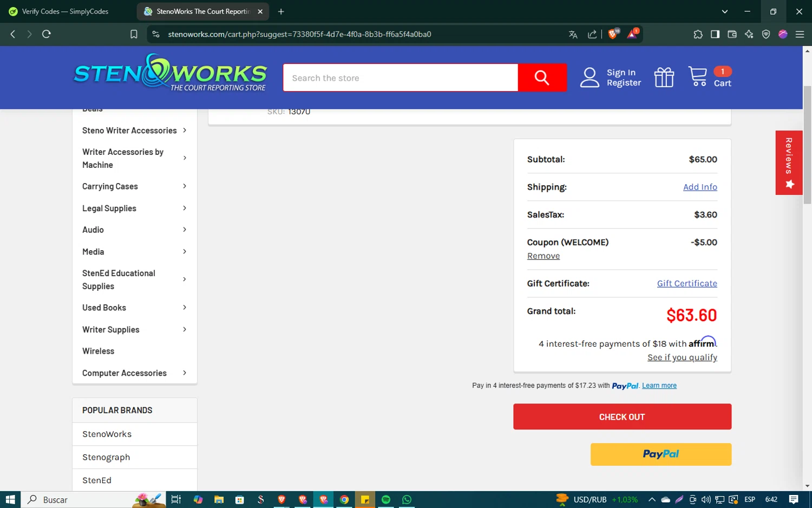Viewport: 812px width, 508px height.
Task: Open the user account icon
Action: click(x=590, y=77)
